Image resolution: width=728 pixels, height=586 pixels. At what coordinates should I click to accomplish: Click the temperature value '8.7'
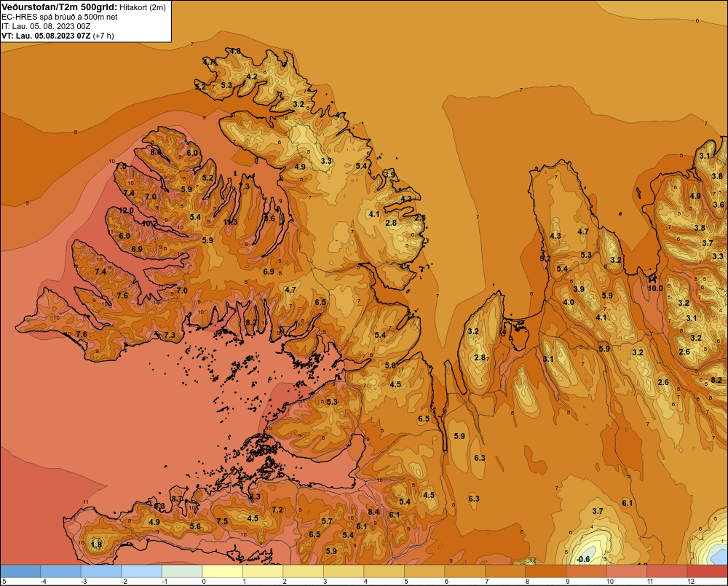pyautogui.click(x=177, y=499)
